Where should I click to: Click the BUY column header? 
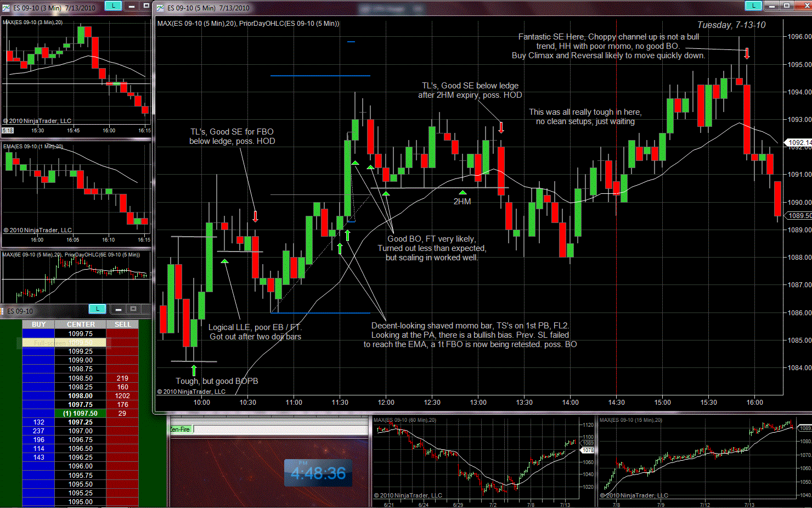coord(38,325)
